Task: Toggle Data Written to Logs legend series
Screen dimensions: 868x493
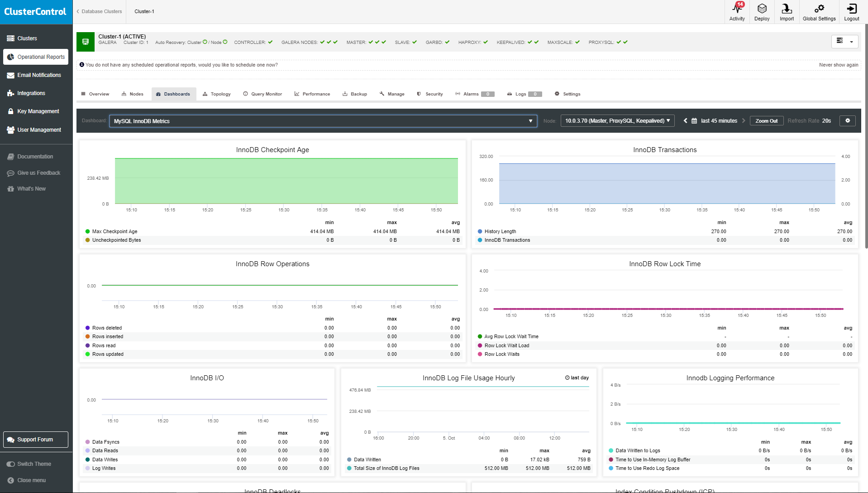Action: 634,450
